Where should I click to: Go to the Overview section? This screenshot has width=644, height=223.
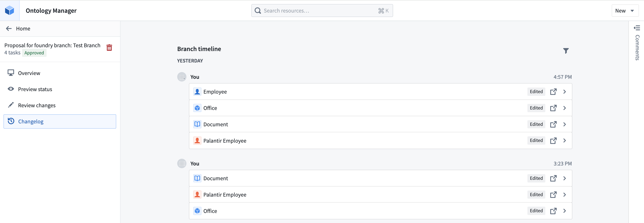pos(29,73)
